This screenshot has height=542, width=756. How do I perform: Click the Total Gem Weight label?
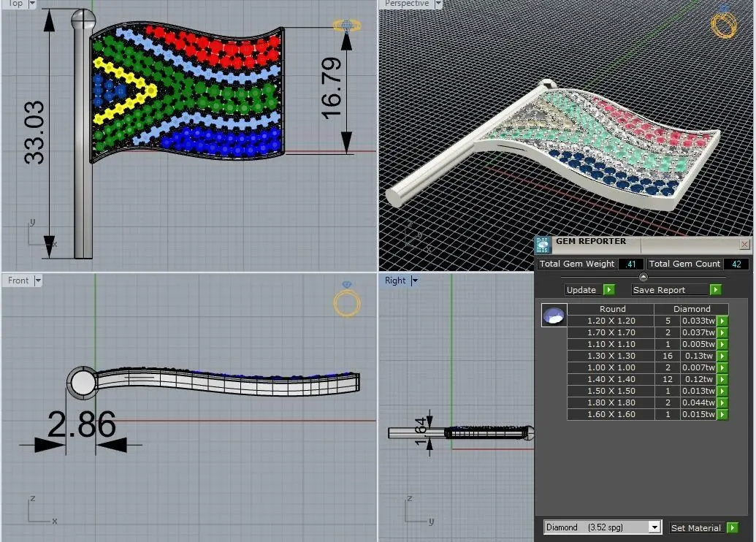coord(576,264)
